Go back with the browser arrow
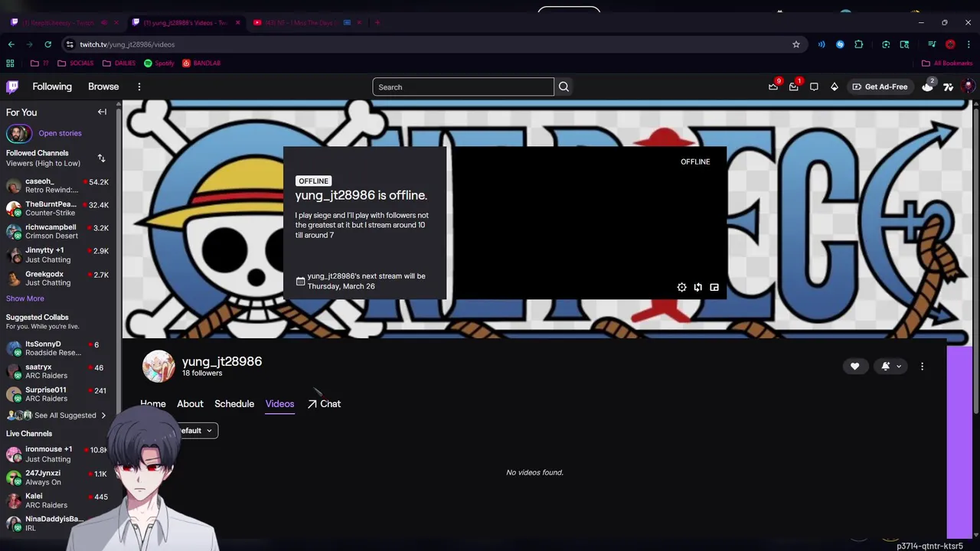The width and height of the screenshot is (980, 551). 11,44
